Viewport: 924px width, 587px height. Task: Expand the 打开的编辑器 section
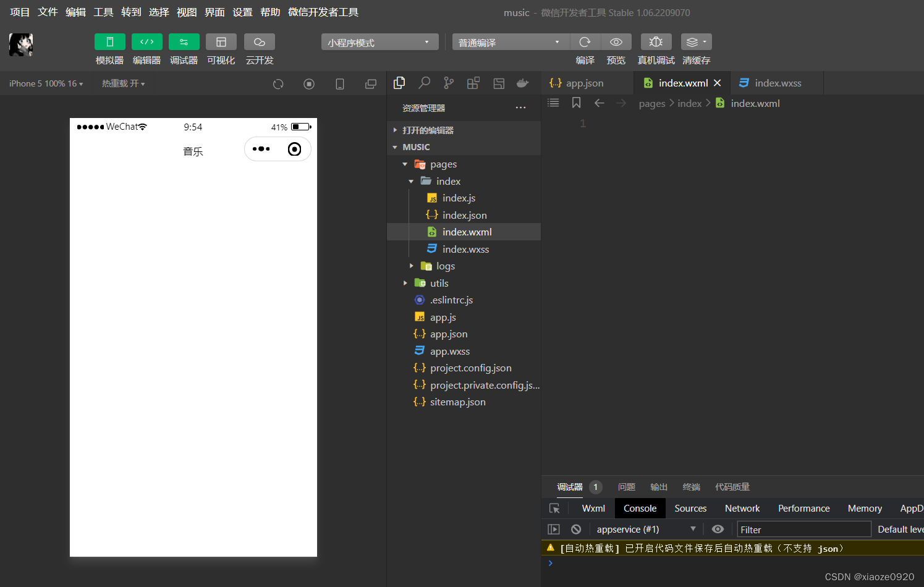[x=464, y=130]
